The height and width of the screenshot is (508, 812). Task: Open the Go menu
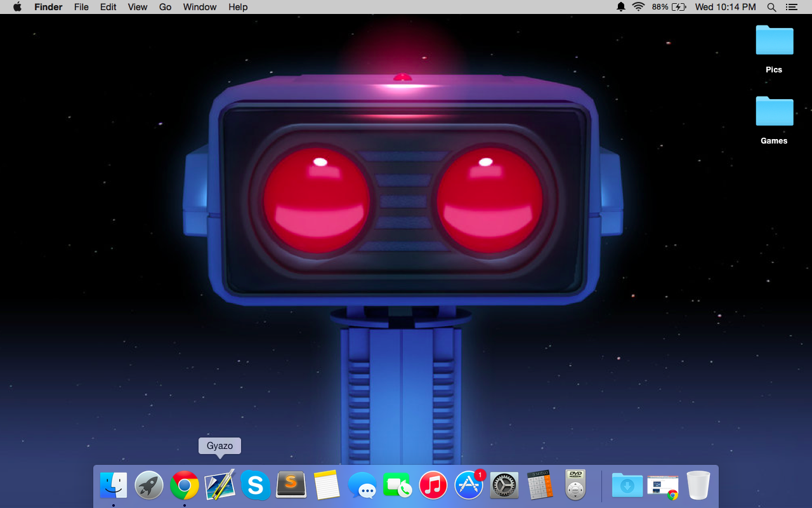[166, 7]
